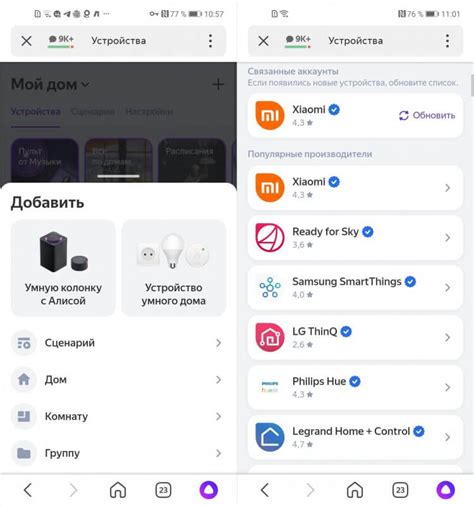Tap the Alice assistant icon on left screen
Viewport: 474px width, 506px height.
click(209, 490)
